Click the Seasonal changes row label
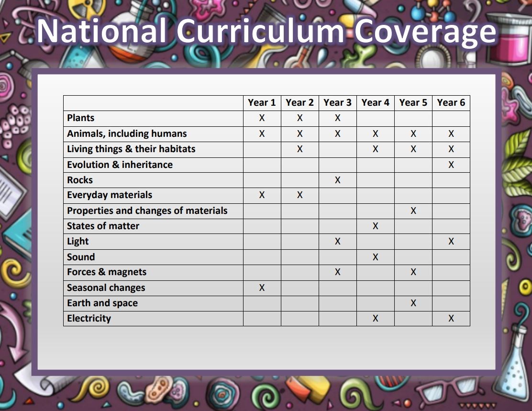The width and height of the screenshot is (532, 411). 106,288
